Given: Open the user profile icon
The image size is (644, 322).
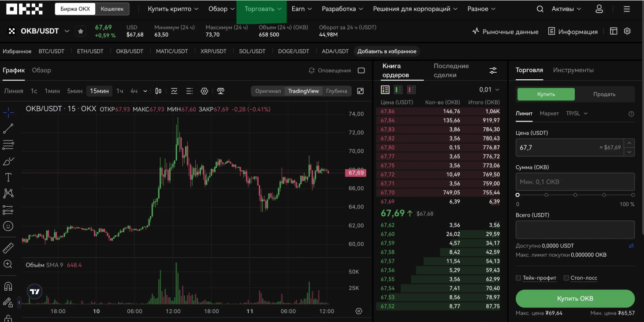Looking at the screenshot, I should [599, 9].
